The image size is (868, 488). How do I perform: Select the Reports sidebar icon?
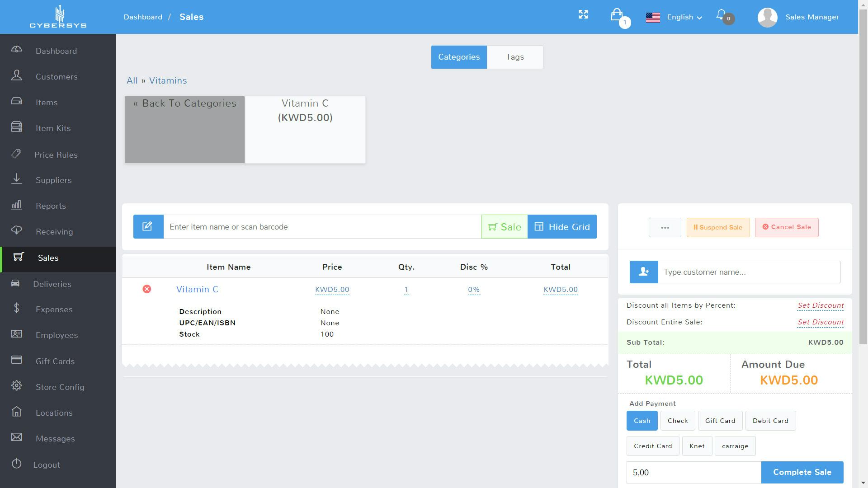[17, 206]
